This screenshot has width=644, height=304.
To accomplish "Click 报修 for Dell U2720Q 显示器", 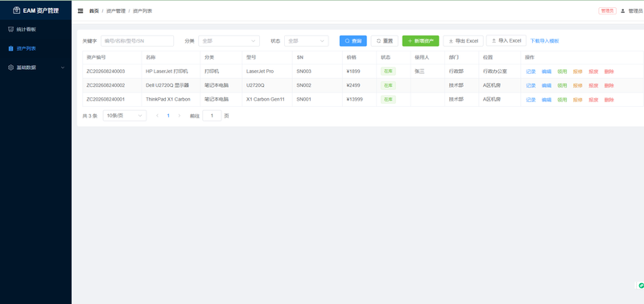I will coord(577,85).
